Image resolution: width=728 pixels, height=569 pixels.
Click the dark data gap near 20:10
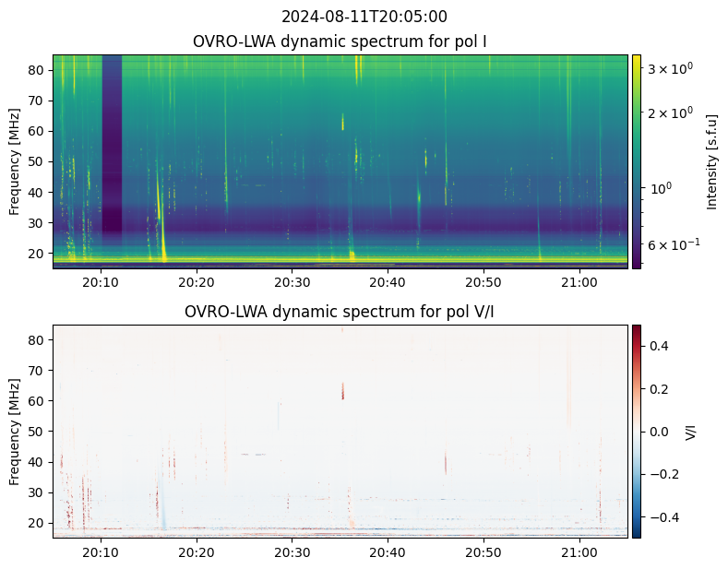tap(112, 144)
